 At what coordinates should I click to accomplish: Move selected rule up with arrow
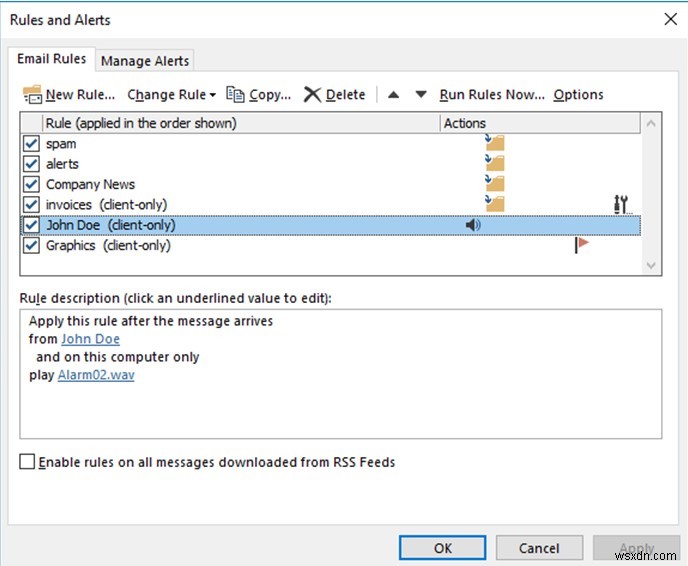pyautogui.click(x=394, y=94)
